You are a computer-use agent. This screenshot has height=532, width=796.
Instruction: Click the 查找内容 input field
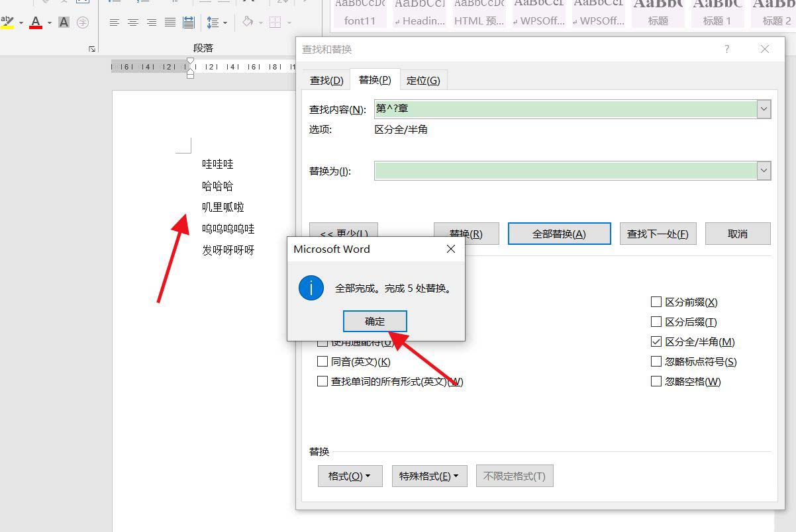566,109
